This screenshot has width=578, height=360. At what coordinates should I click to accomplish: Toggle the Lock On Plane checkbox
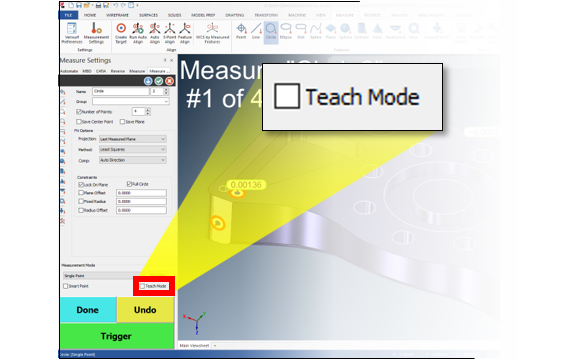pos(81,184)
